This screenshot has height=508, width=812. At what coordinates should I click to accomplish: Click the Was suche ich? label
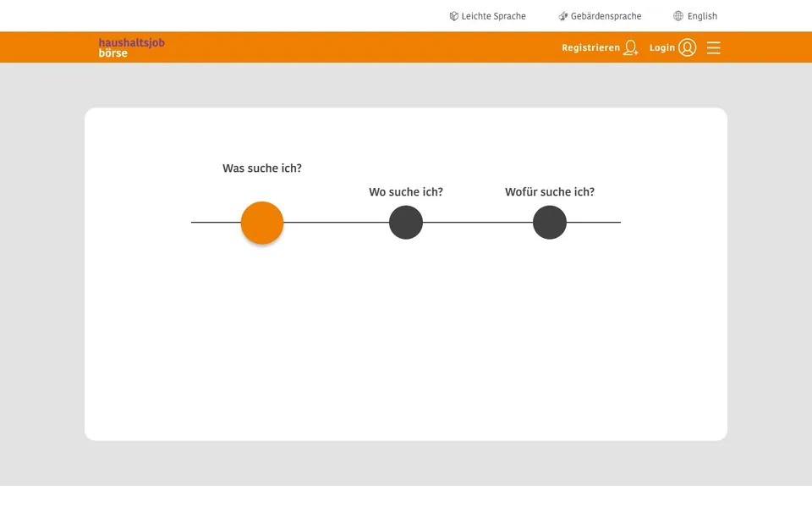(262, 168)
